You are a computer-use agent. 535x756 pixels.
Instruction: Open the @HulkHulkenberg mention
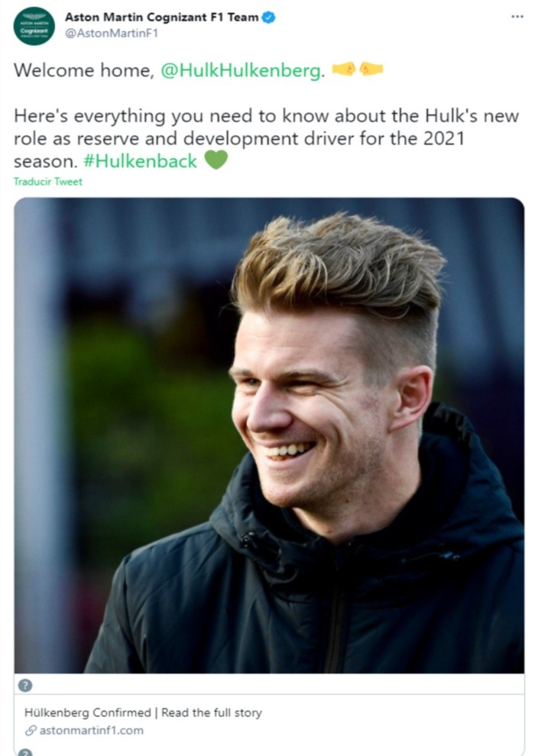[x=240, y=70]
